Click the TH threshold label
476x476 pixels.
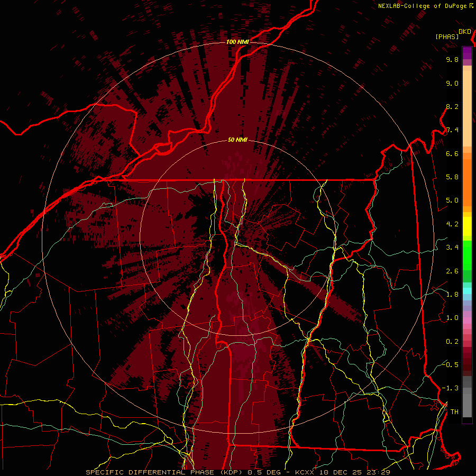point(454,412)
